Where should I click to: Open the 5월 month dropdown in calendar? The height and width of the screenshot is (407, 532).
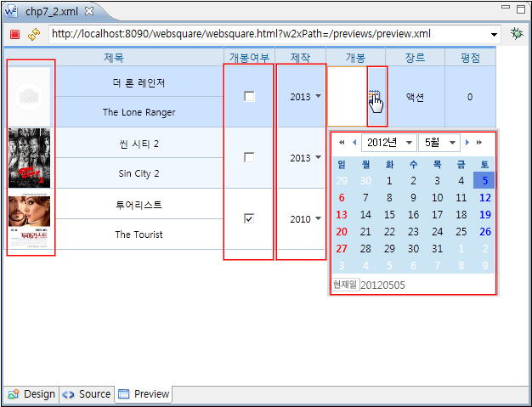439,143
